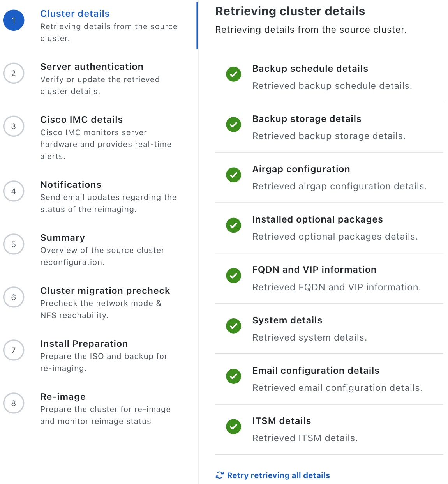Click Retry retrieving all details link
Screen dimensions: 448x484
278,475
